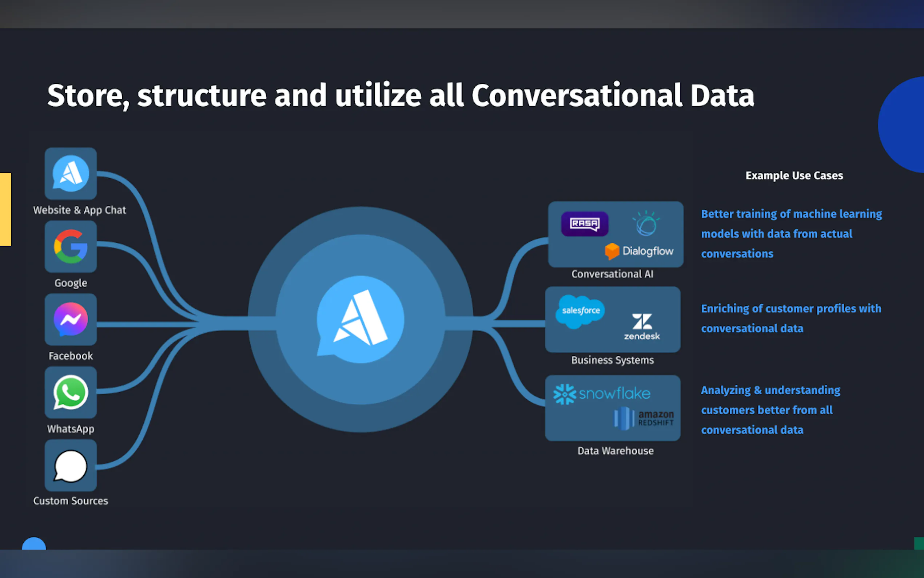
Task: Click the Website & App Chat icon
Action: click(x=71, y=174)
